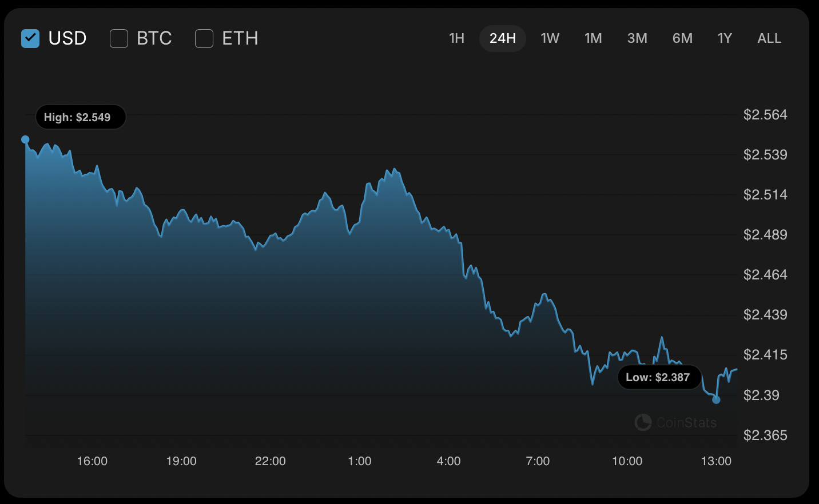Select the 3M time range
Screen dimensions: 819x504
pyautogui.click(x=637, y=38)
